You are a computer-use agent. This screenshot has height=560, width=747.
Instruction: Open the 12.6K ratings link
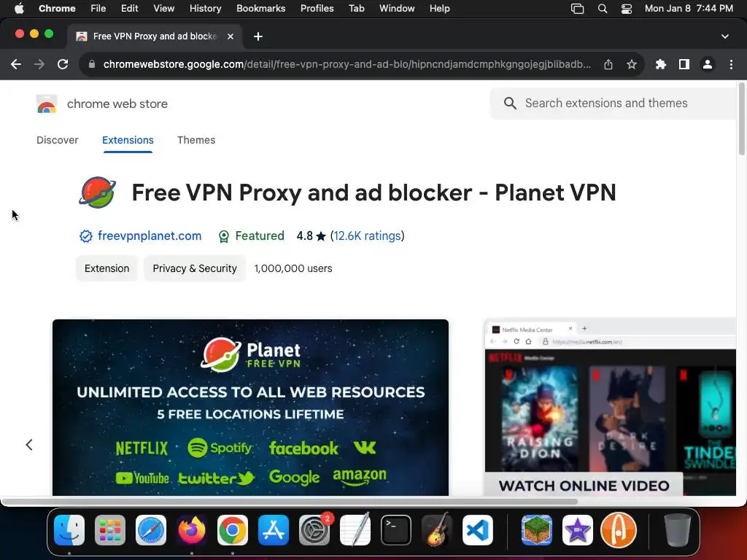(x=367, y=236)
